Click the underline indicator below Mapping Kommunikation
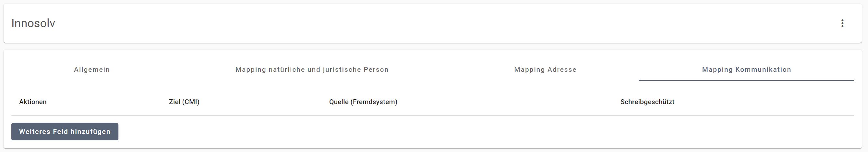Image resolution: width=868 pixels, height=152 pixels. (746, 81)
